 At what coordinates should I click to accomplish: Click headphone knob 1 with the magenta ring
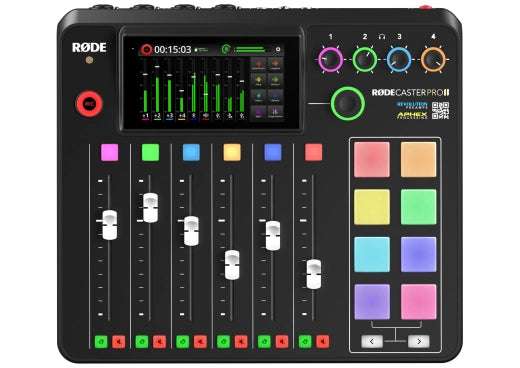click(x=330, y=60)
